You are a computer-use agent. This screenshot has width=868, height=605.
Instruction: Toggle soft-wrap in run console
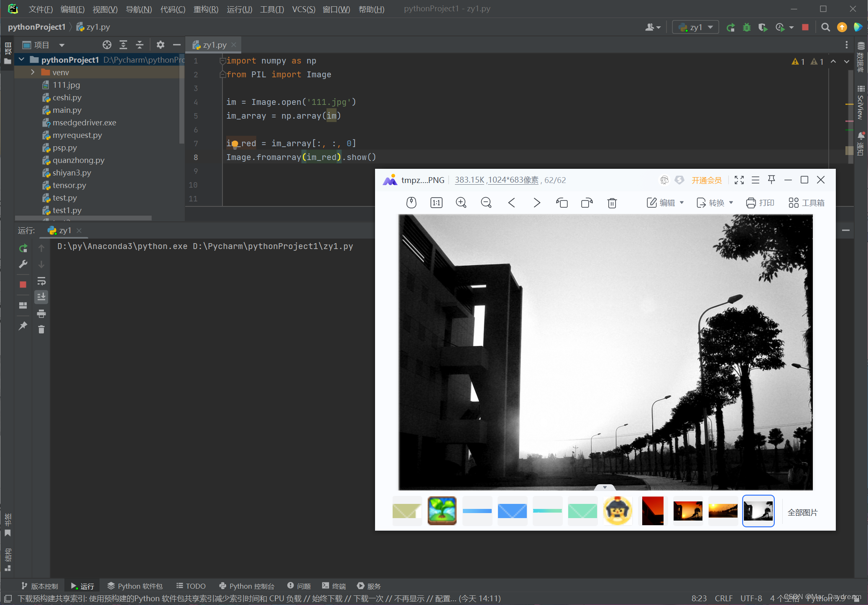41,281
